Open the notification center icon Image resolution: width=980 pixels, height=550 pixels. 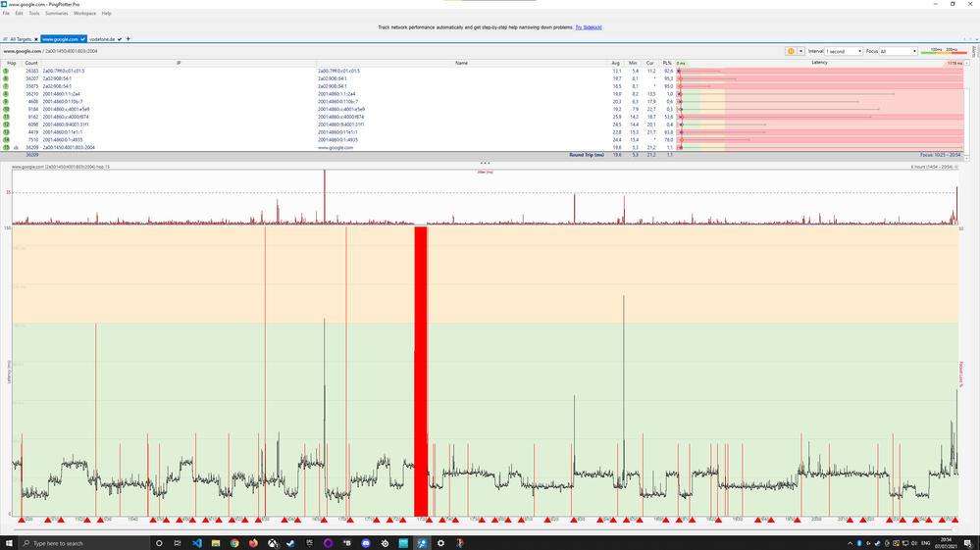coord(967,543)
